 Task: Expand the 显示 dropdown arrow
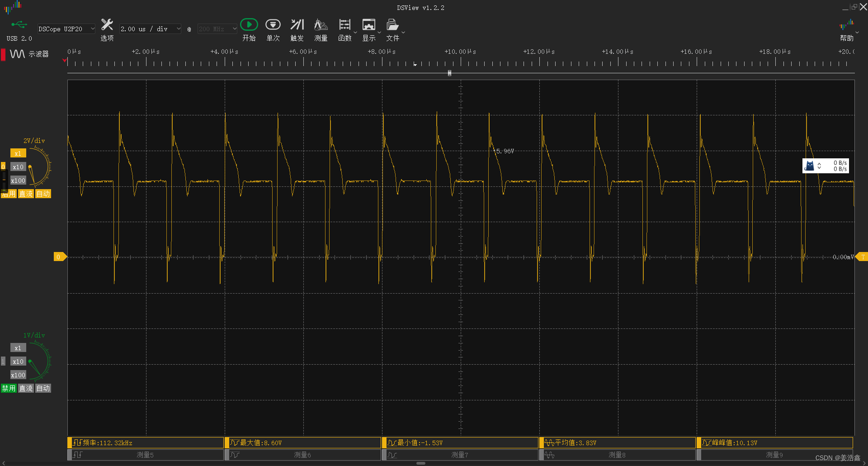point(379,33)
